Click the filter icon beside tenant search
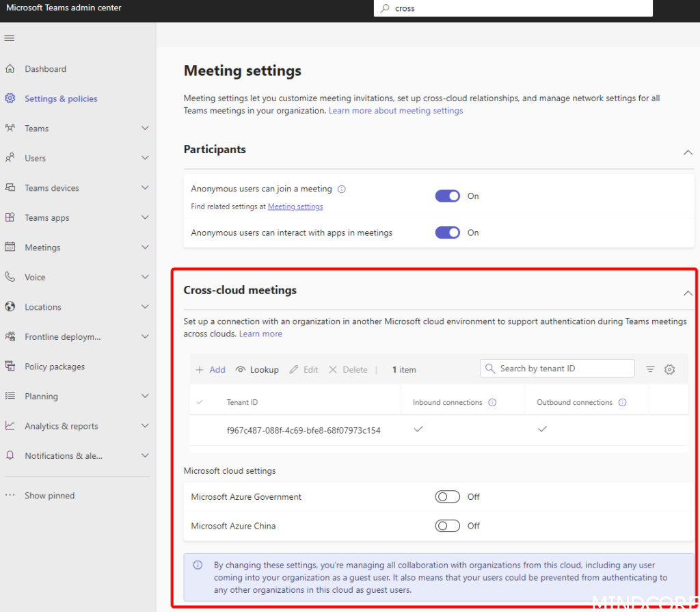 [x=650, y=369]
